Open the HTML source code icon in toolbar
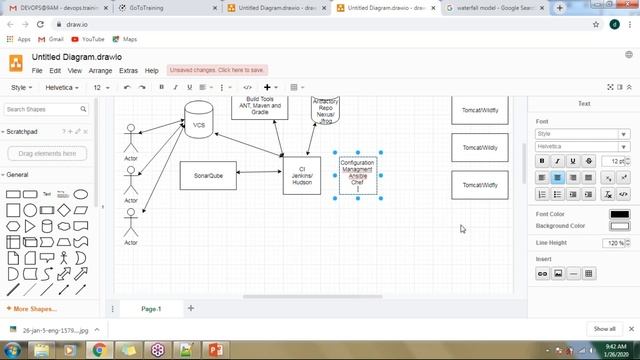The height and width of the screenshot is (360, 640). tap(247, 87)
